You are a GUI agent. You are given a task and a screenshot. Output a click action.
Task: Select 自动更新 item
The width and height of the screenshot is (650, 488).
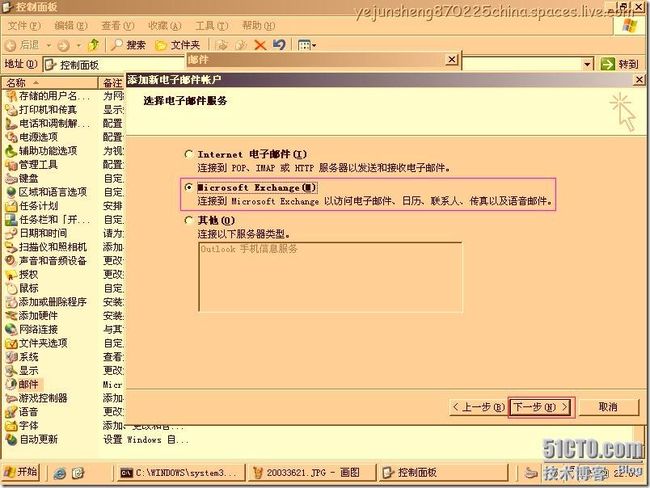tap(32, 439)
